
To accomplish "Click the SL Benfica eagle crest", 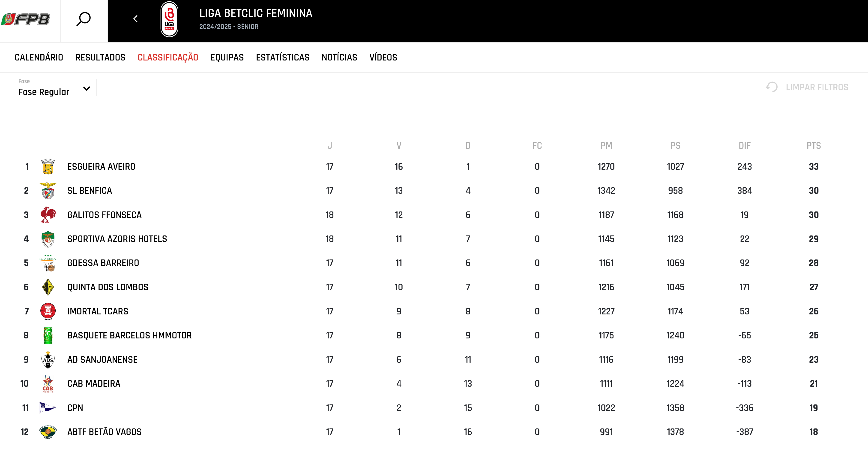I will point(48,191).
